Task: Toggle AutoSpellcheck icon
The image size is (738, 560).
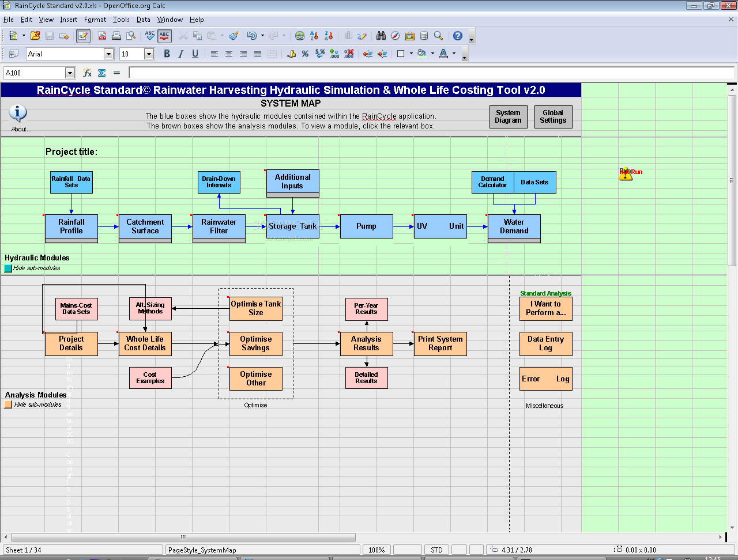Action: (x=164, y=36)
